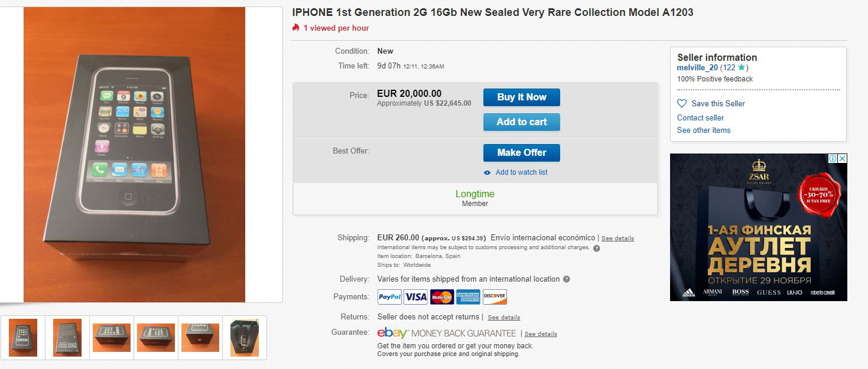Viewport: 868px width, 369px height.
Task: Click the delivery info question mark icon
Action: tap(567, 279)
